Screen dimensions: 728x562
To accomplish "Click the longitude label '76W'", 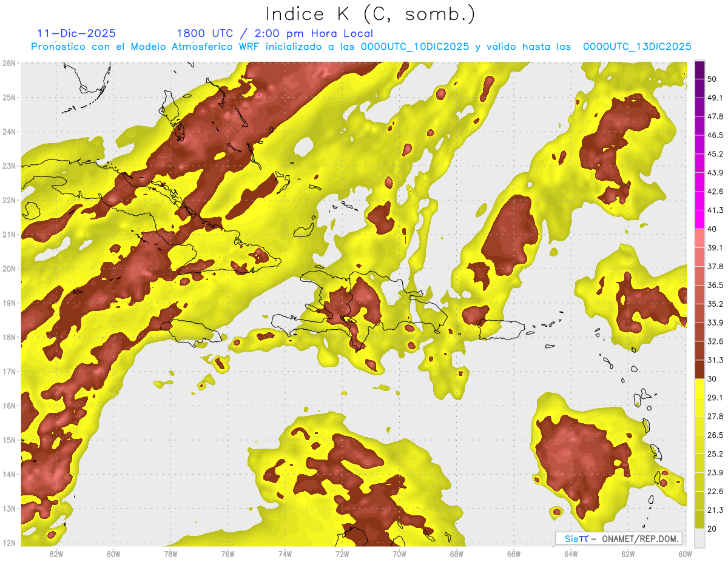I will coord(227,554).
